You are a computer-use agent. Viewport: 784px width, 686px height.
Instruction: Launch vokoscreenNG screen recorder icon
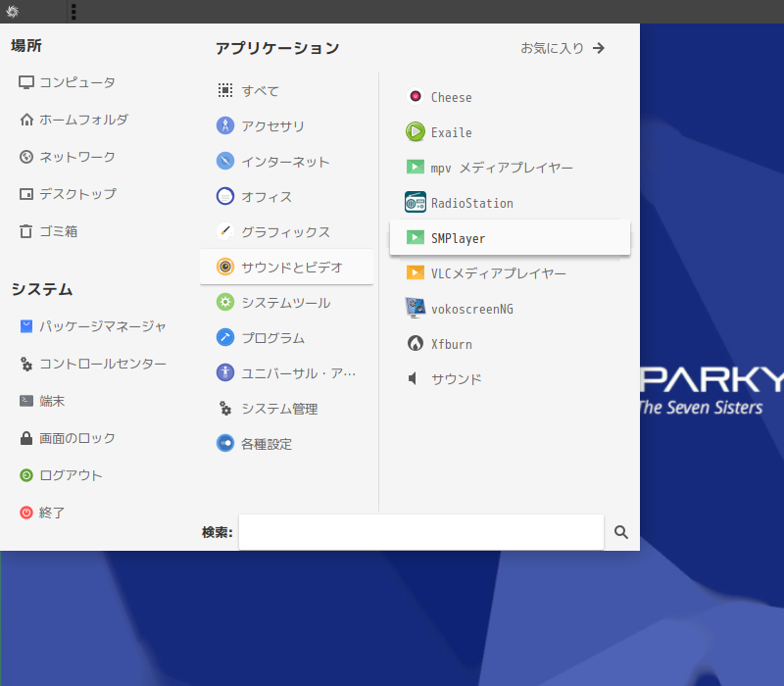[x=415, y=309]
